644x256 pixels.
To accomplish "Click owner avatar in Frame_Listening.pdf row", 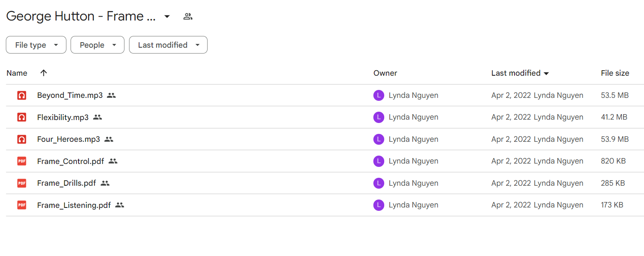I will tap(378, 205).
